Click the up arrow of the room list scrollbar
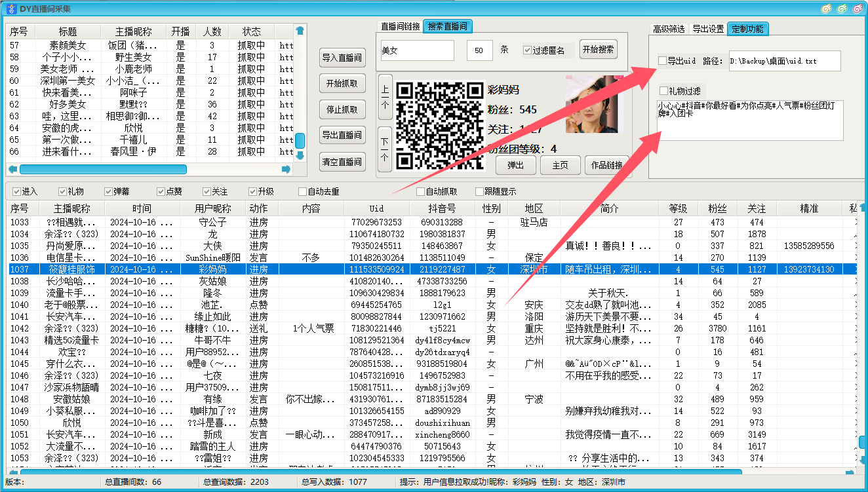 tap(300, 30)
